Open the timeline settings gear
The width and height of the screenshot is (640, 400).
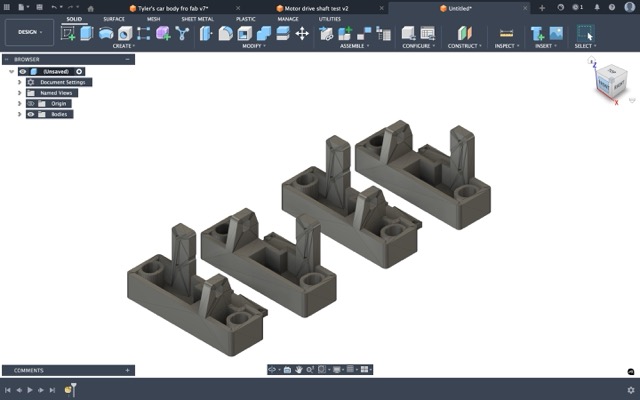(x=631, y=390)
